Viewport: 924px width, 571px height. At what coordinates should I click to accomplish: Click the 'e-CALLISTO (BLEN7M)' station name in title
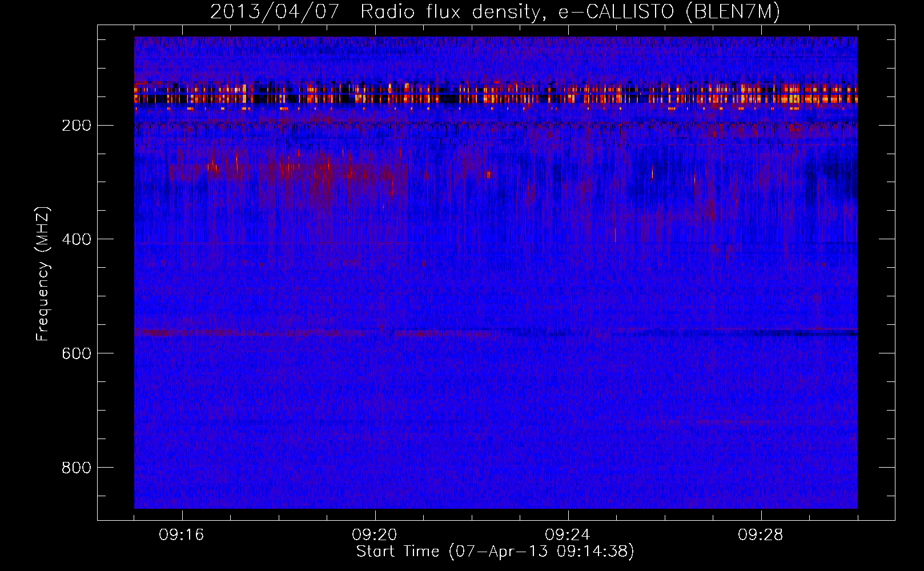pos(669,12)
